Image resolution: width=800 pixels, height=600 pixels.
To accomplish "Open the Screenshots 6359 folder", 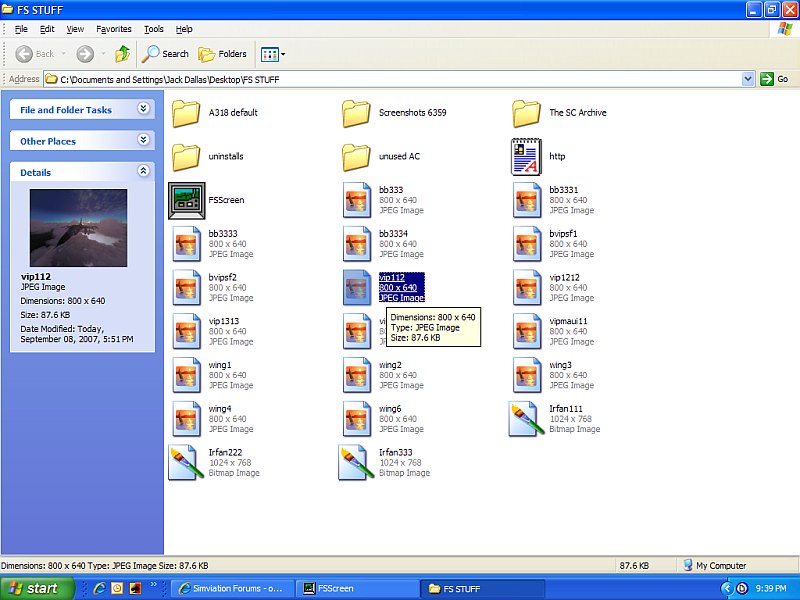I will point(356,113).
